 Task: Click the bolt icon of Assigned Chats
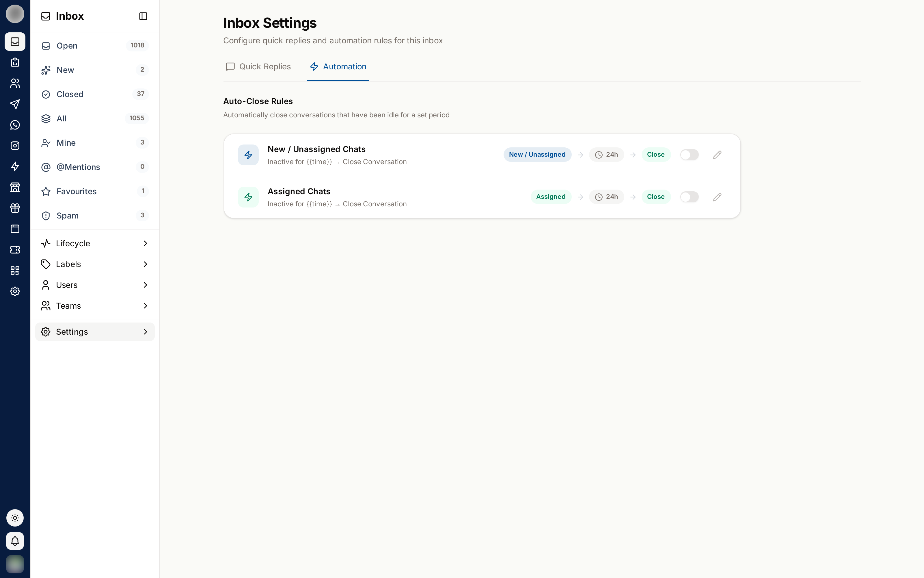pyautogui.click(x=248, y=197)
